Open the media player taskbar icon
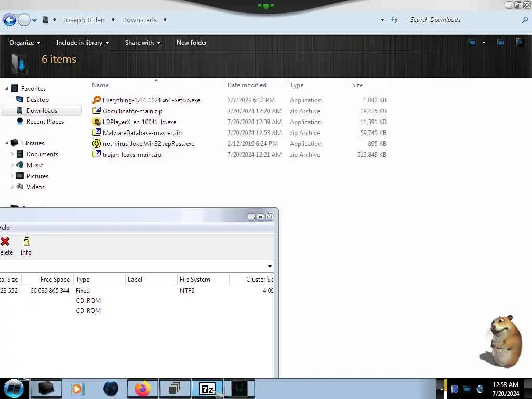Viewport: 532px width, 399px height. click(x=77, y=389)
